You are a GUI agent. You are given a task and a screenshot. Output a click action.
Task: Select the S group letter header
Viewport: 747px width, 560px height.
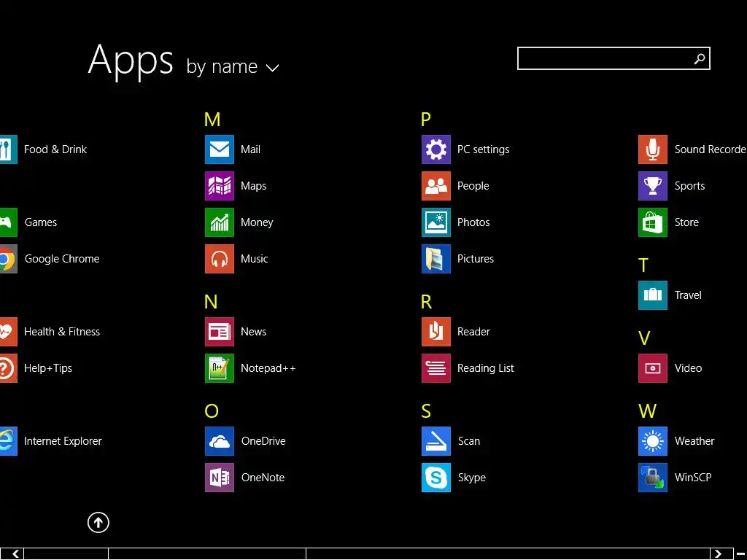[426, 411]
